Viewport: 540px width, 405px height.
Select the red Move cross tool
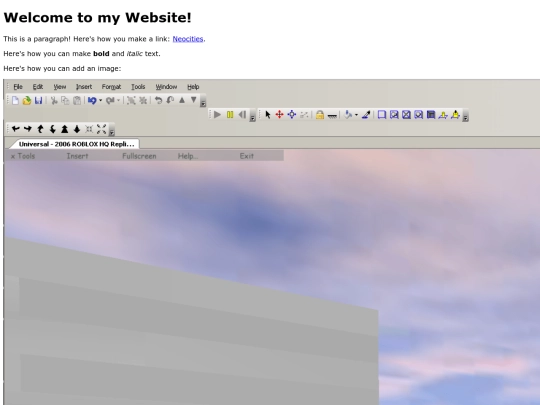click(x=280, y=115)
